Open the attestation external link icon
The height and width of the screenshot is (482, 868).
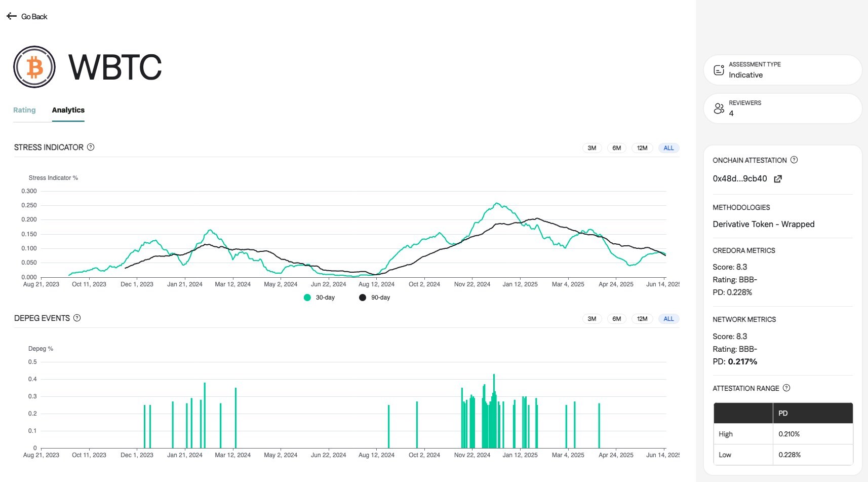(778, 179)
